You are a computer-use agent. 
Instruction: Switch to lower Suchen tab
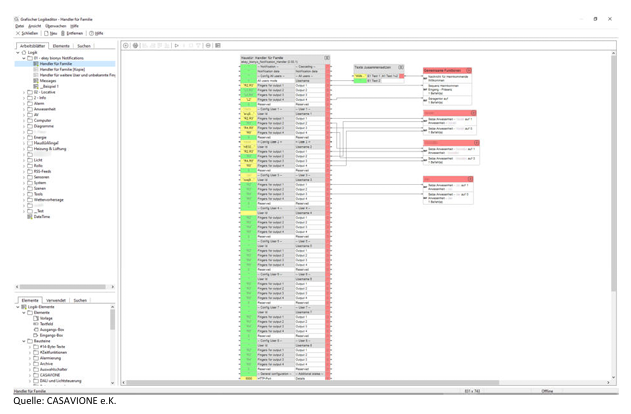tap(80, 301)
